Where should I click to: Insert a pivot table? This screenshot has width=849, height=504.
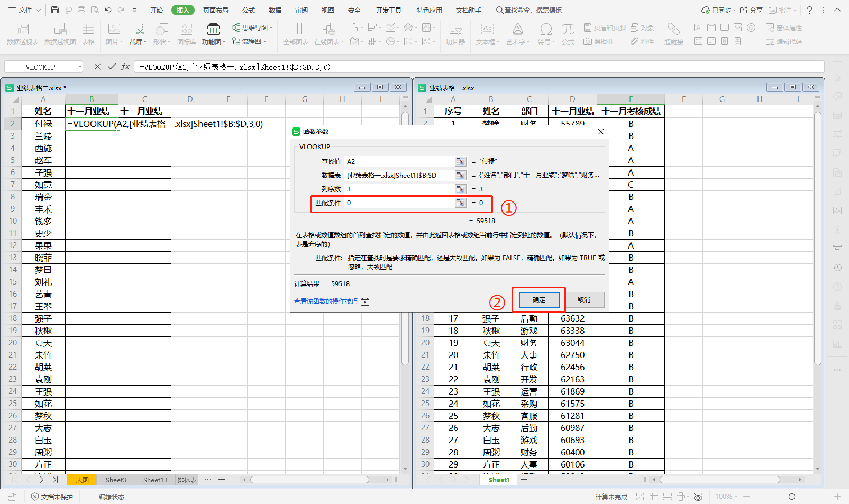click(x=22, y=33)
